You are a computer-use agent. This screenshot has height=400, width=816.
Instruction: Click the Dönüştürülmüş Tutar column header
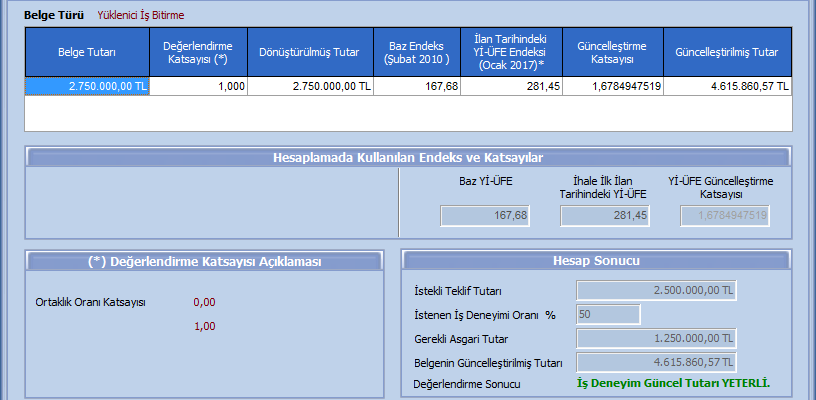(311, 50)
